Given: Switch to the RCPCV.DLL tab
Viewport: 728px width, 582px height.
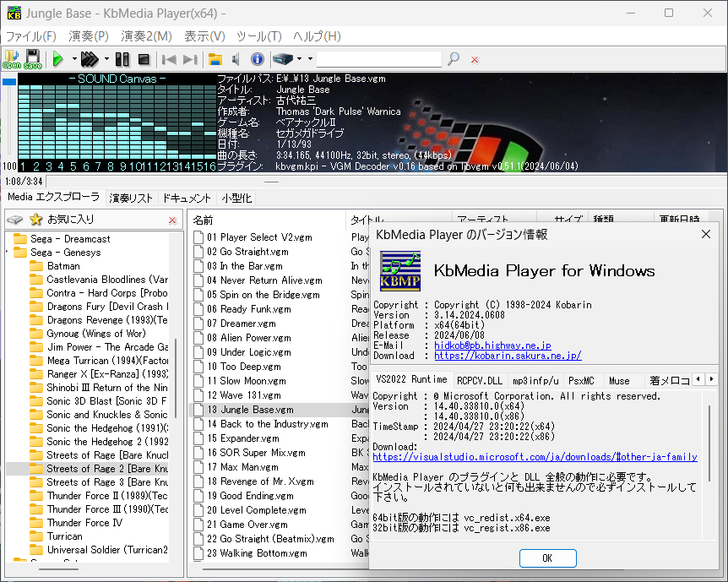Looking at the screenshot, I should tap(480, 381).
